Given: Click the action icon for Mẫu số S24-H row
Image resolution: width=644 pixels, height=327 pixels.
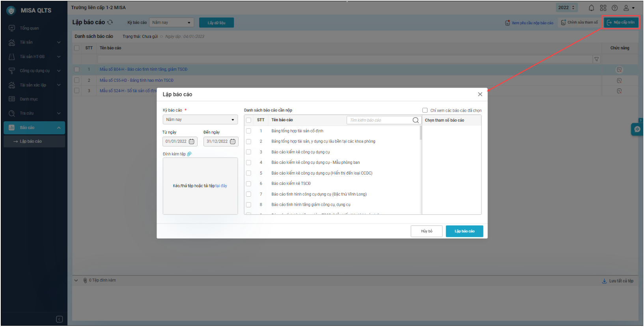Looking at the screenshot, I should click(619, 91).
